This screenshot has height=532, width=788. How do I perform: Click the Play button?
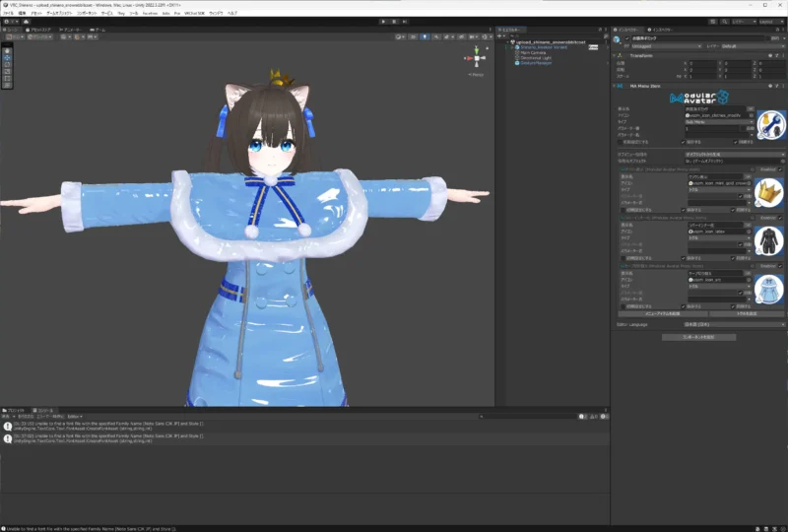383,22
